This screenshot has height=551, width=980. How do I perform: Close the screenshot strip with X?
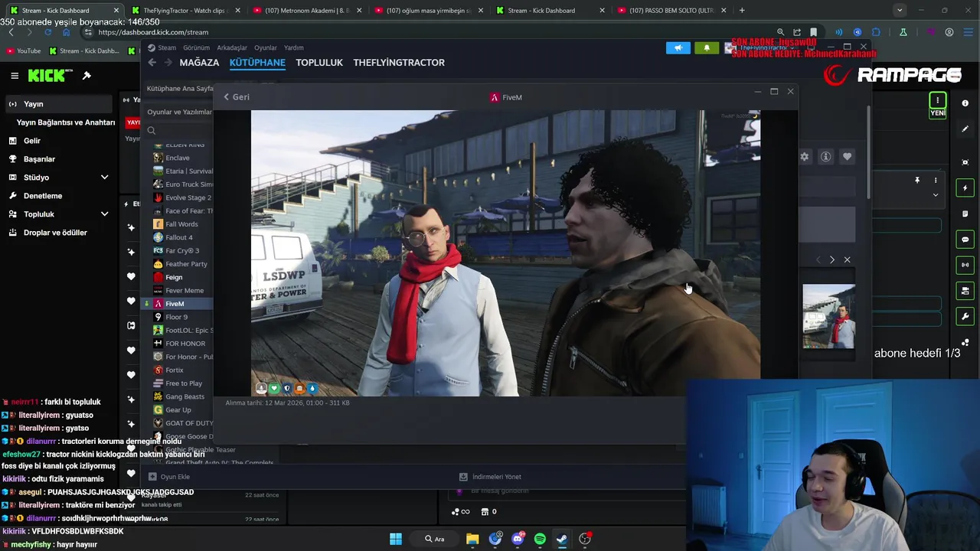coord(847,260)
